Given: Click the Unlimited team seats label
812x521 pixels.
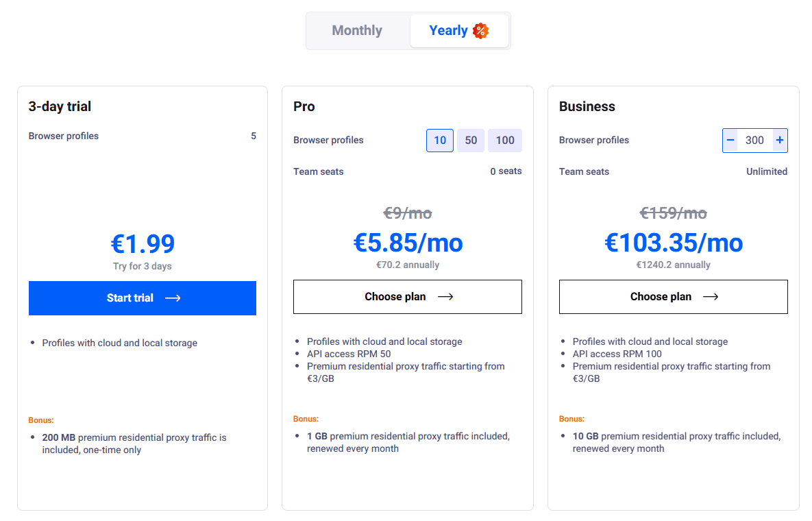Looking at the screenshot, I should pos(767,171).
